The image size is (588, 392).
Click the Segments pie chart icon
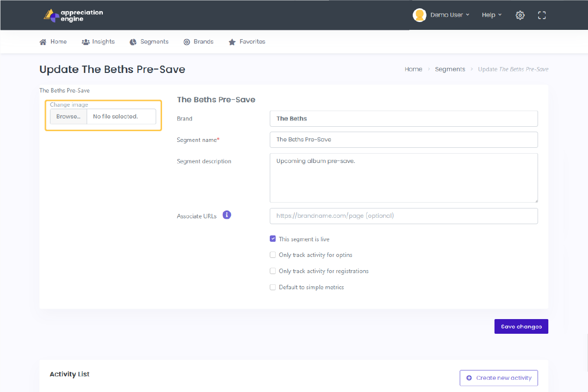coord(133,42)
